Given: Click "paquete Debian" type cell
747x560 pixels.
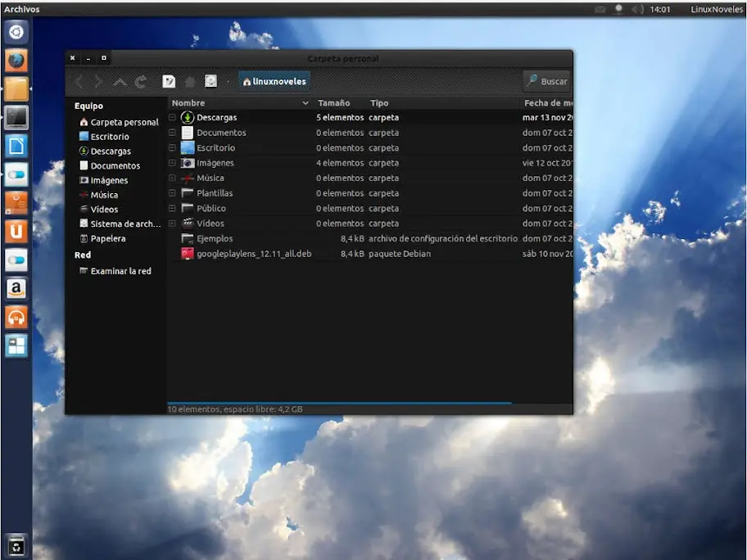Looking at the screenshot, I should click(399, 254).
